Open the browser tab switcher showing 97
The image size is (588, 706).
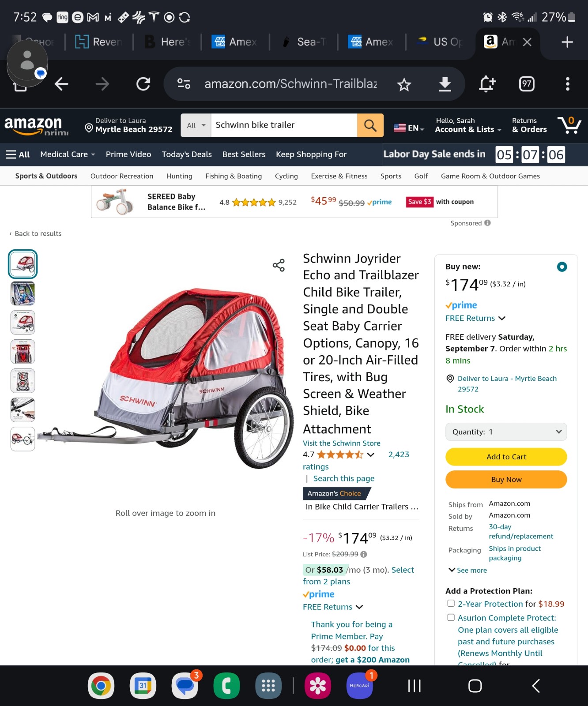527,84
